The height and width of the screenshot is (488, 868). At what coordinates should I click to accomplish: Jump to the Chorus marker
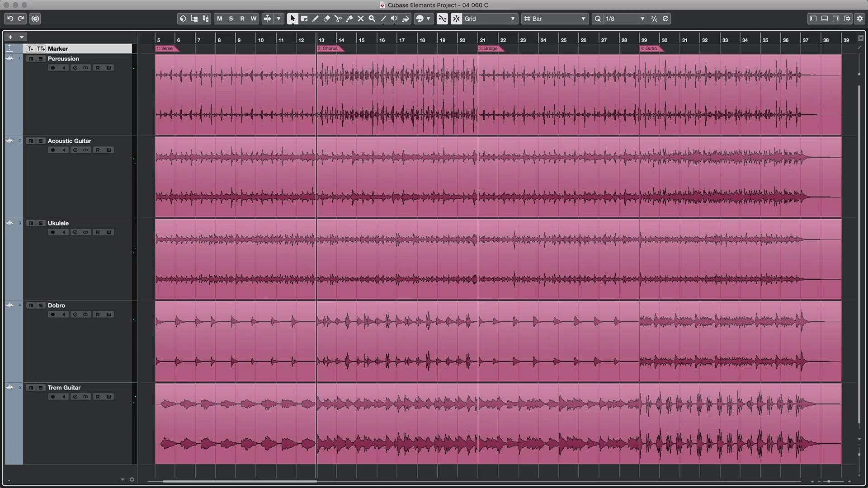pos(329,48)
